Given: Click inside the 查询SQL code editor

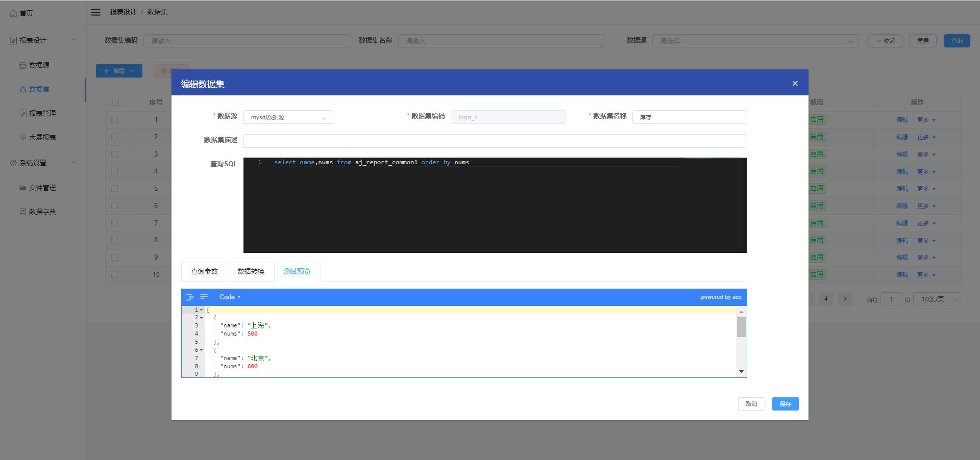Looking at the screenshot, I should pyautogui.click(x=495, y=205).
